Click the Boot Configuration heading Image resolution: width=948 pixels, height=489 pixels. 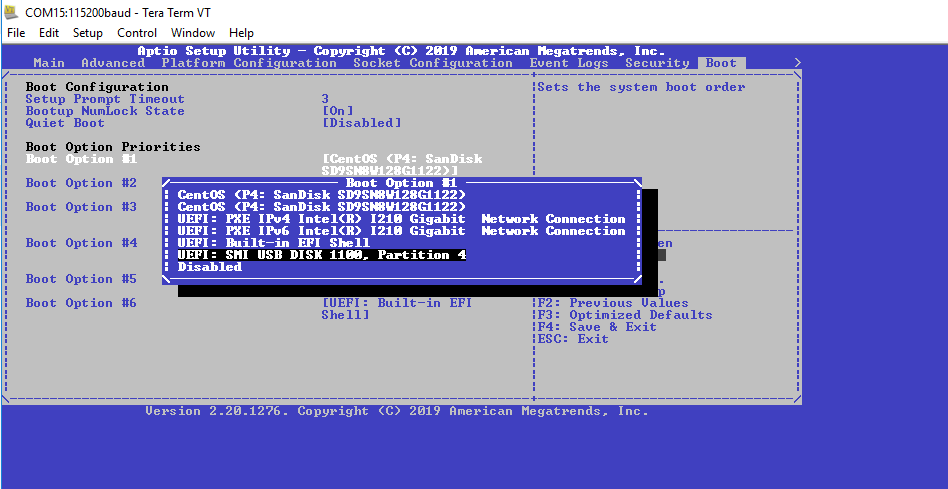click(97, 87)
